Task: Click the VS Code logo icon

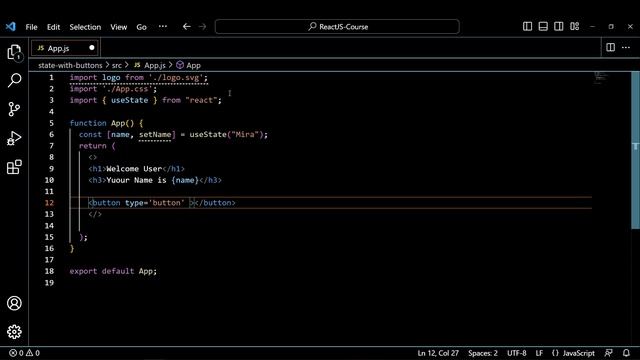Action: click(11, 27)
